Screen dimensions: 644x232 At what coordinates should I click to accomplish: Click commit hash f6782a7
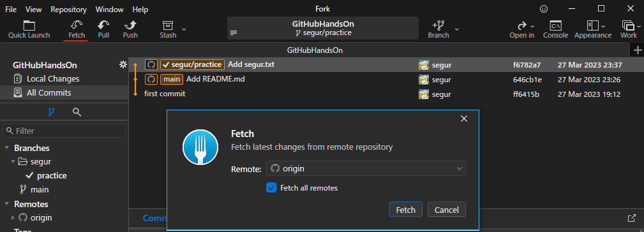point(527,65)
